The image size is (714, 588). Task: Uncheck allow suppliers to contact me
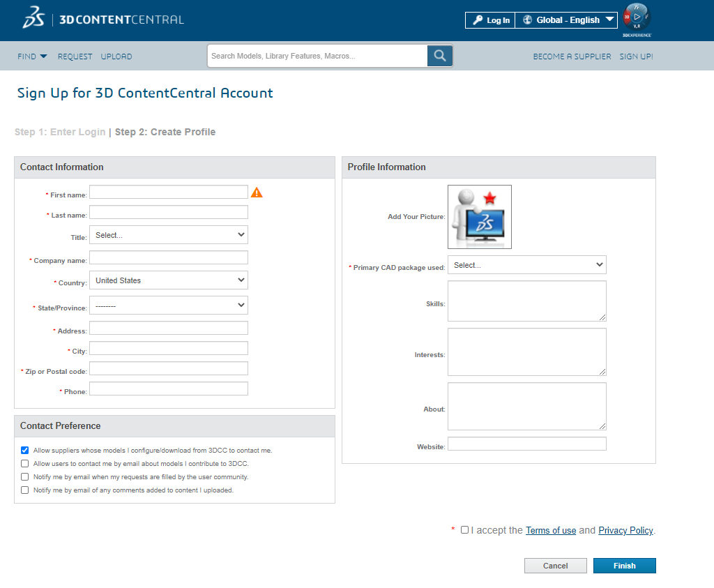point(25,451)
